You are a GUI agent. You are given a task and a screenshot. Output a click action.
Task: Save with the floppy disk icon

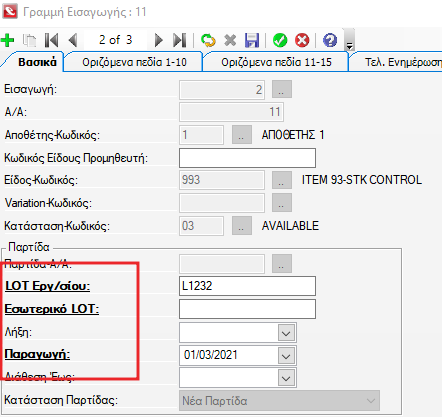coord(252,40)
